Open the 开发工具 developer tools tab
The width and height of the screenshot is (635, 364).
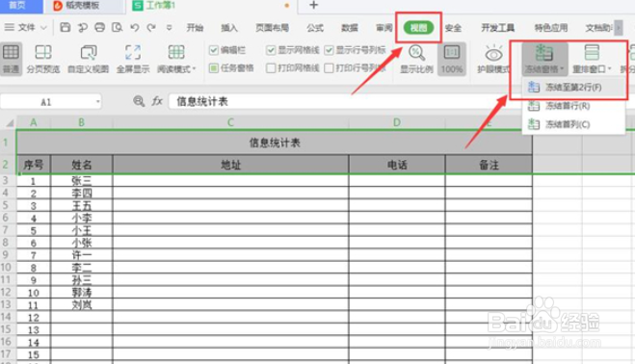coord(498,28)
